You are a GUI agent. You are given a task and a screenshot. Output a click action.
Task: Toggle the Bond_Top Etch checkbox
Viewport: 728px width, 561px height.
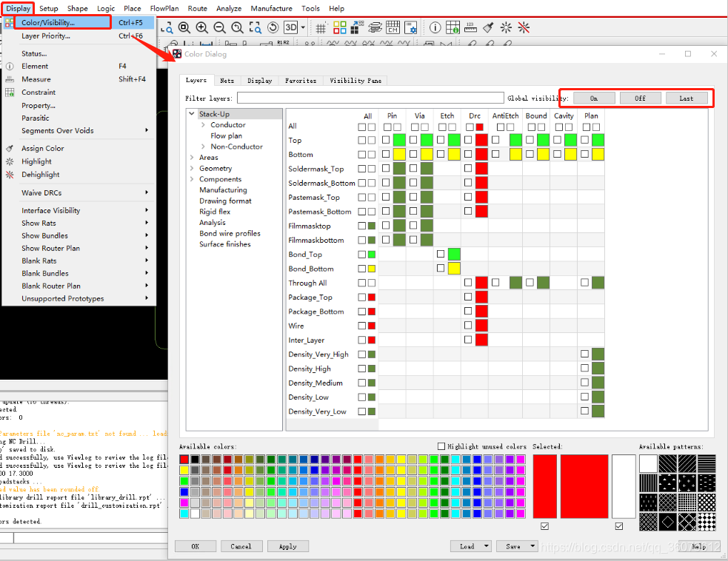point(441,254)
